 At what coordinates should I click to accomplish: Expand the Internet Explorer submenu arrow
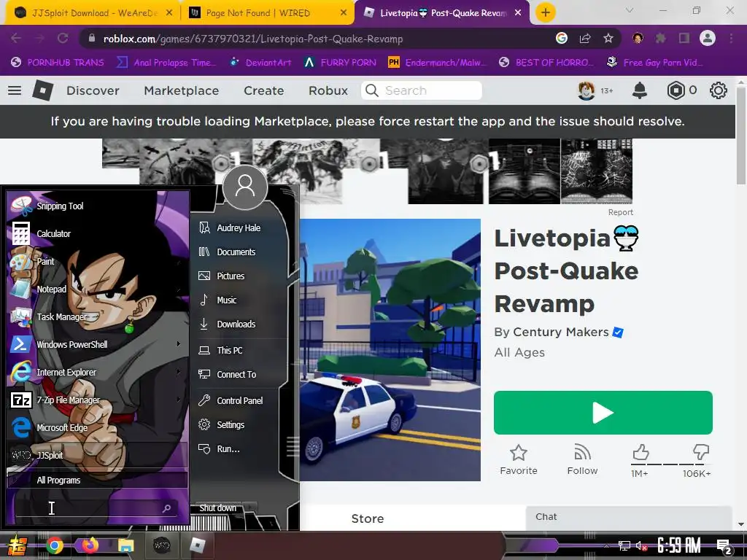179,371
